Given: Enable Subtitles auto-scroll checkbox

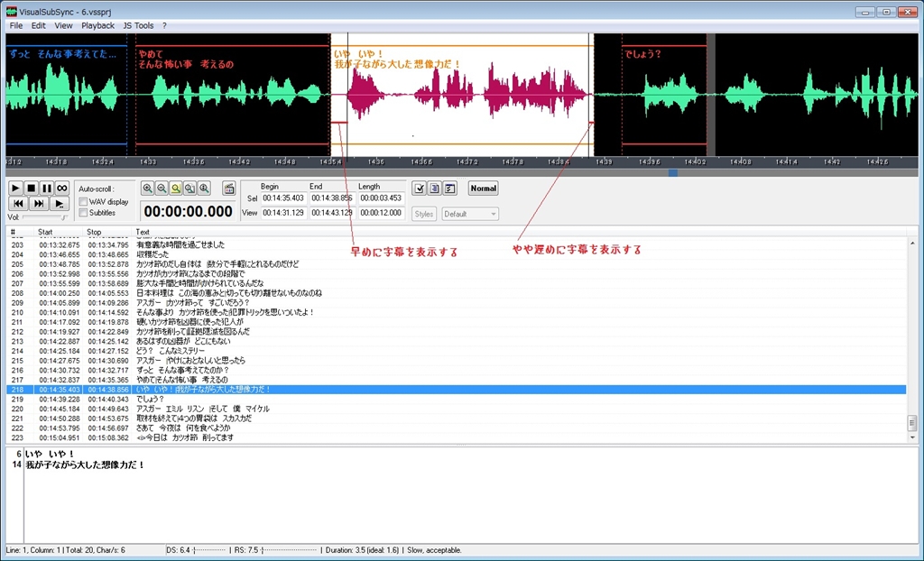Looking at the screenshot, I should click(84, 213).
